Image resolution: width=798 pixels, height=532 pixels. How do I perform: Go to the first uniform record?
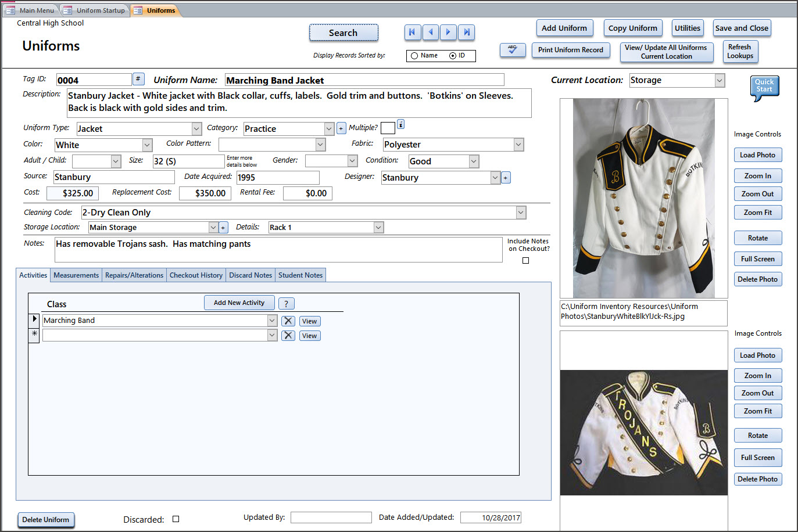(x=412, y=33)
